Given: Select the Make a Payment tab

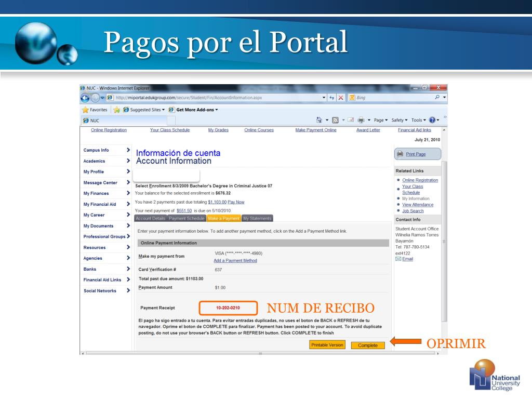Looking at the screenshot, I should [223, 219].
